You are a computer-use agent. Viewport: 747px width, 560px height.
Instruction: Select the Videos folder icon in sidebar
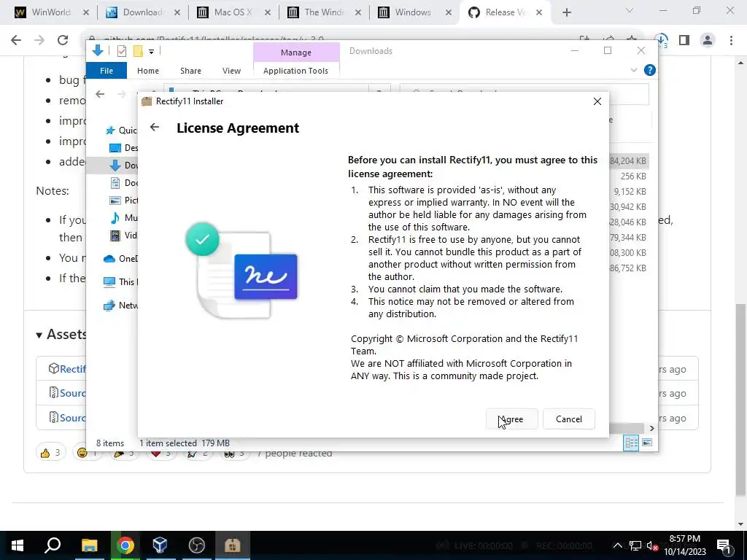(x=115, y=236)
